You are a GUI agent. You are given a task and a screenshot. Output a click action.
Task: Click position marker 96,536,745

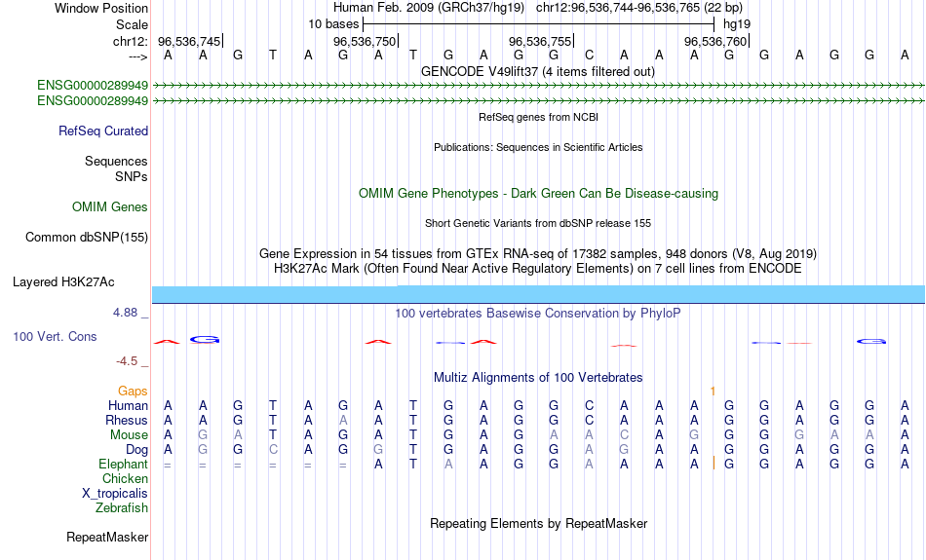click(x=189, y=41)
